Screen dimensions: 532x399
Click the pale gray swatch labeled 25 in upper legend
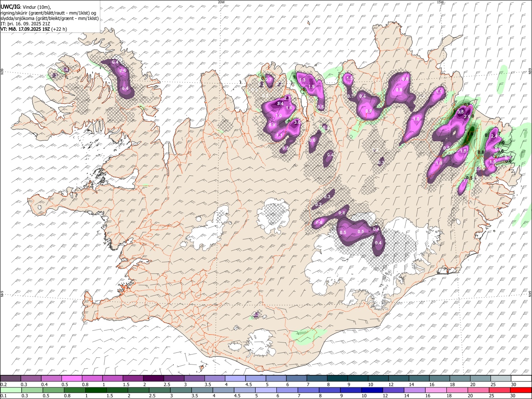point(501,378)
